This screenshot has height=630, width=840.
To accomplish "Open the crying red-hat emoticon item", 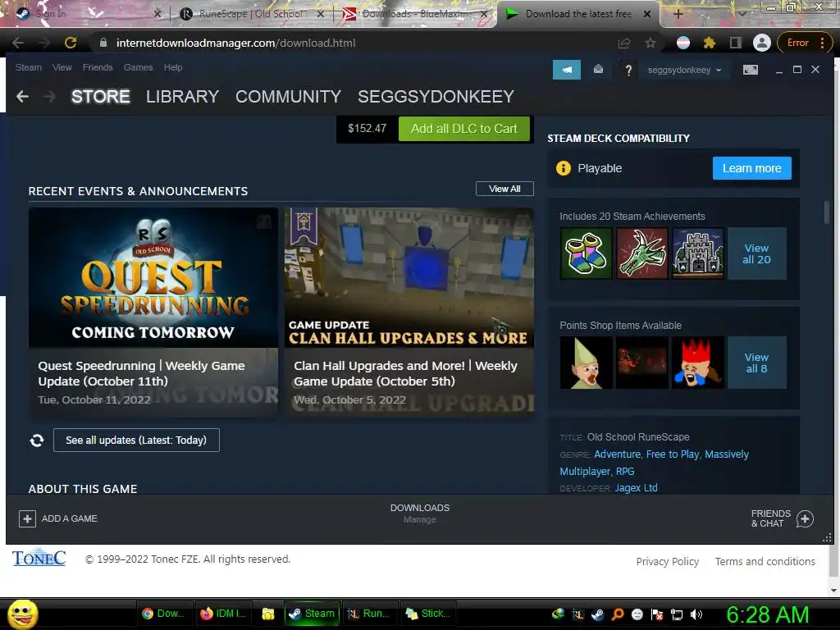I will point(698,362).
